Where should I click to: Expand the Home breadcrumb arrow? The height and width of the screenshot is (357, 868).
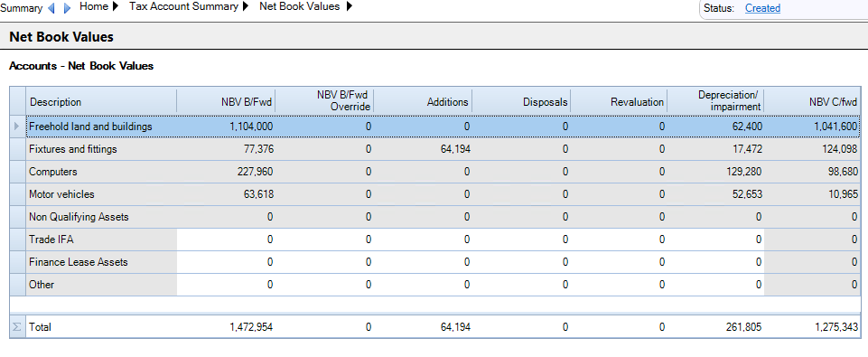click(115, 7)
